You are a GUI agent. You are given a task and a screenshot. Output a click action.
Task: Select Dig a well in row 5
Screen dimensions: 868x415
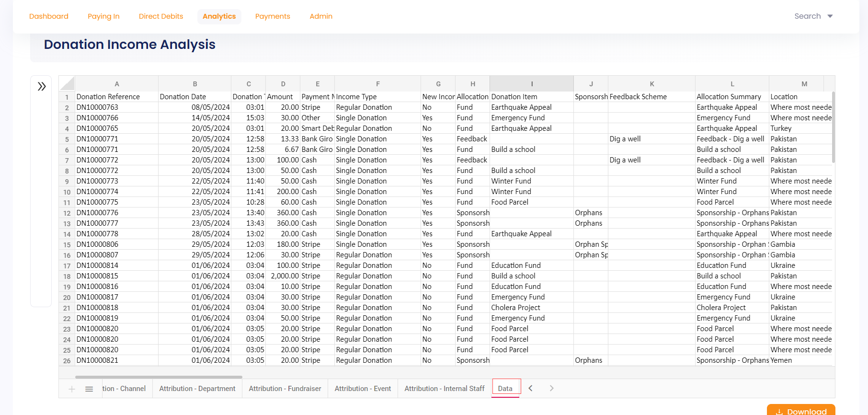(652, 139)
